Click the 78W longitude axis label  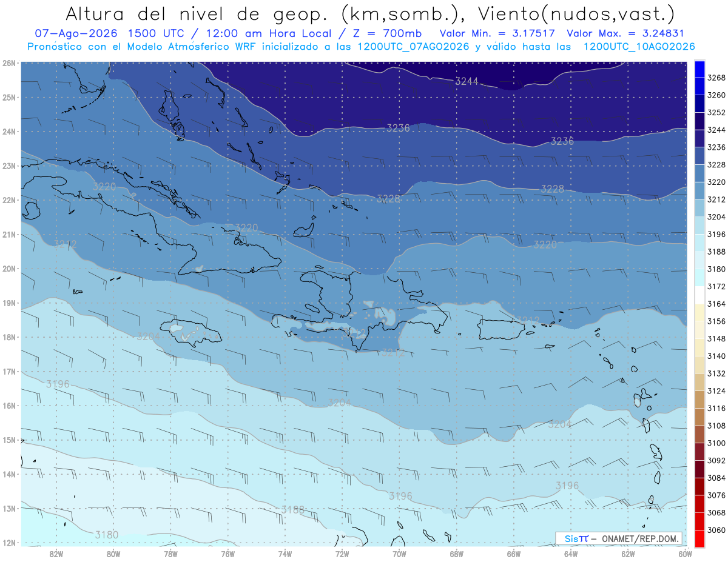point(170,553)
